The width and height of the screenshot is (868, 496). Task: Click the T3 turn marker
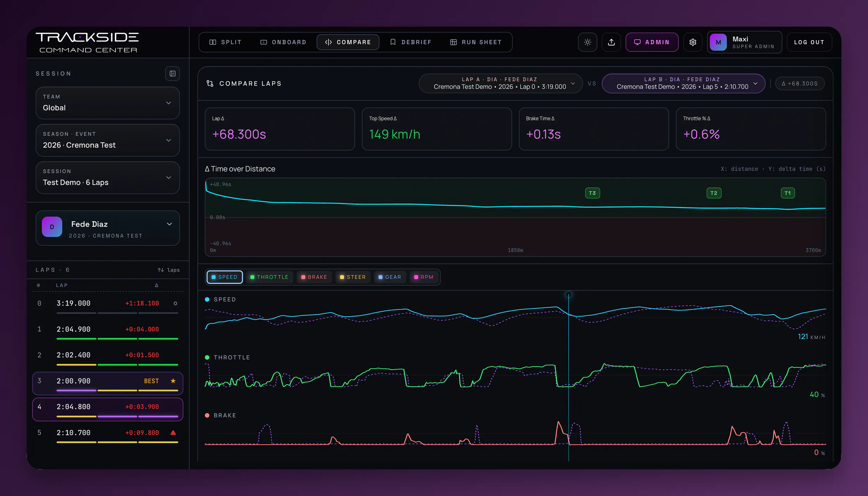[x=593, y=193]
